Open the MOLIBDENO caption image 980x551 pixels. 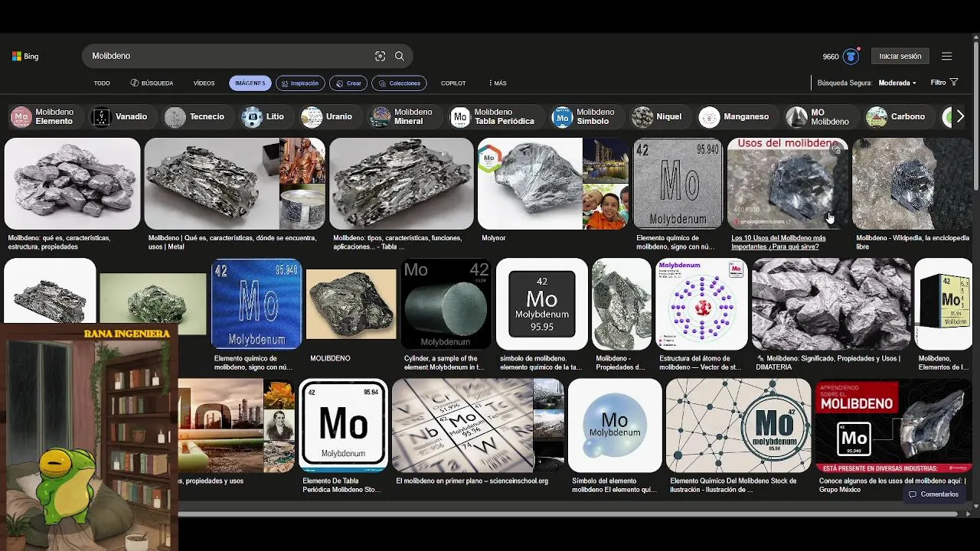click(351, 304)
